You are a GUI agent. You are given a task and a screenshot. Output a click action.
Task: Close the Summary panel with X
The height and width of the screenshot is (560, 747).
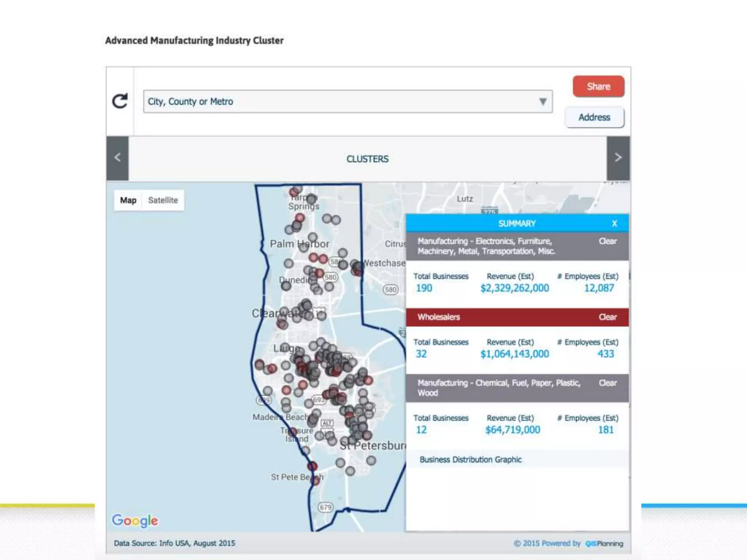(614, 223)
